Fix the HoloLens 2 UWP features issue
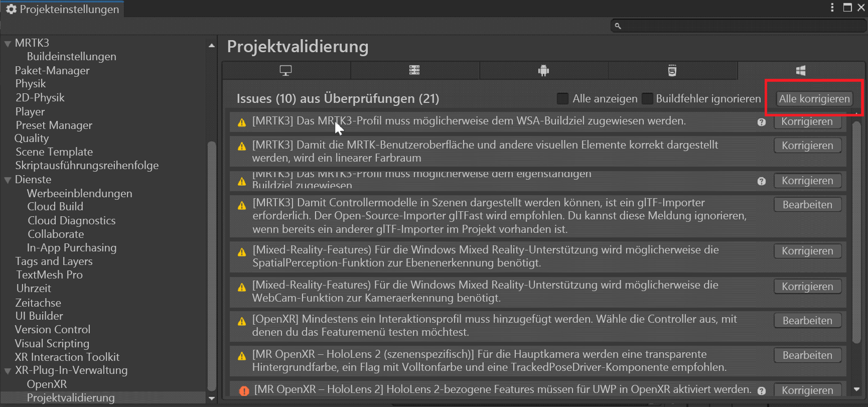 807,390
